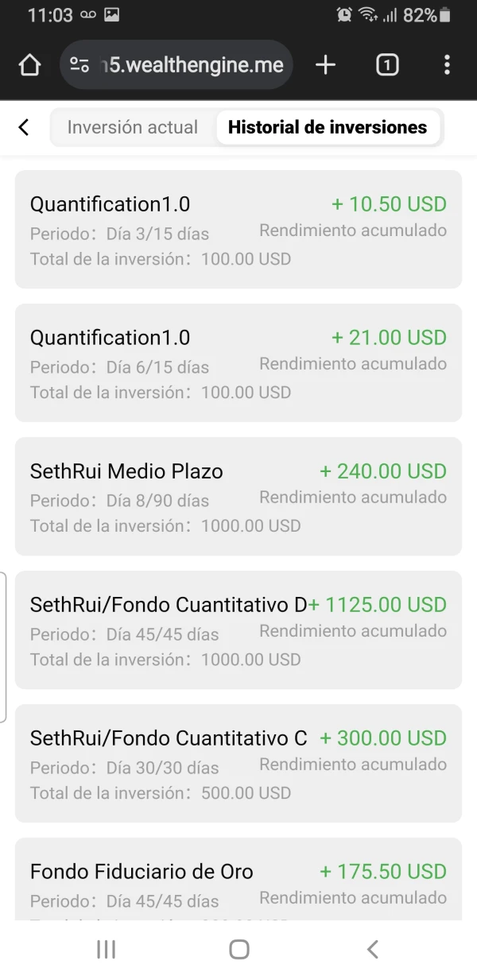
Task: Select Historial de inversiones tab
Action: pyautogui.click(x=328, y=127)
